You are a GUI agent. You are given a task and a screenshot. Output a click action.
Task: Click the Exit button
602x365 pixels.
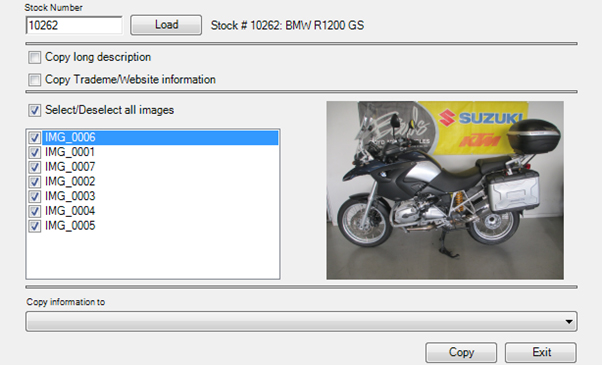pos(541,352)
